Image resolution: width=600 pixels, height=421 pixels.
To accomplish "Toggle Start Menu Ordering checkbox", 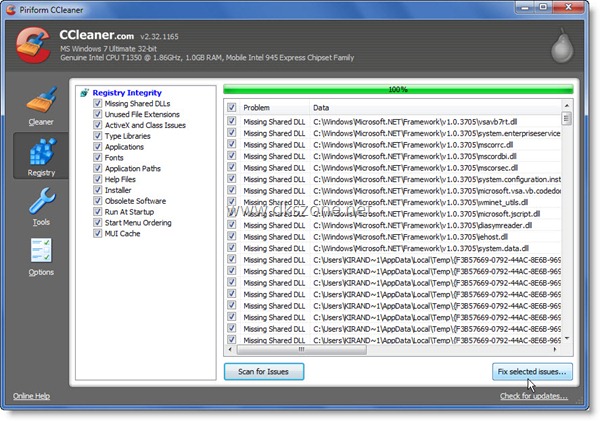I will (x=98, y=222).
